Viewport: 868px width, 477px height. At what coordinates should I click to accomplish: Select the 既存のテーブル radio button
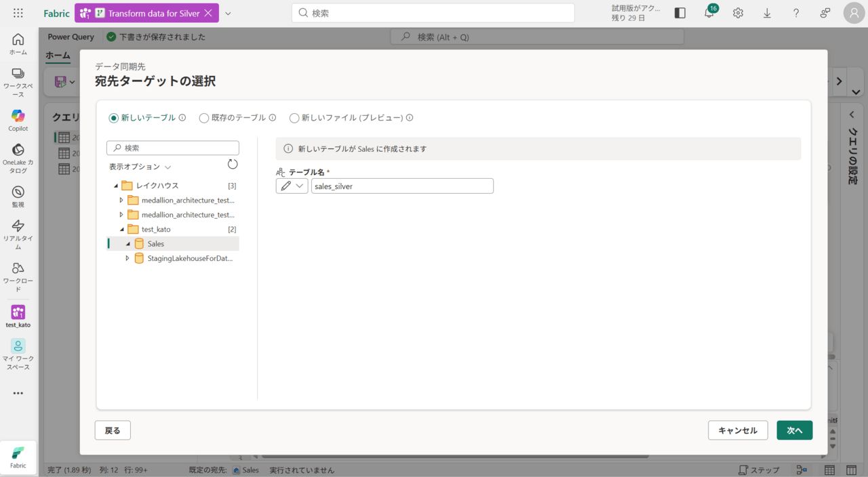click(204, 118)
